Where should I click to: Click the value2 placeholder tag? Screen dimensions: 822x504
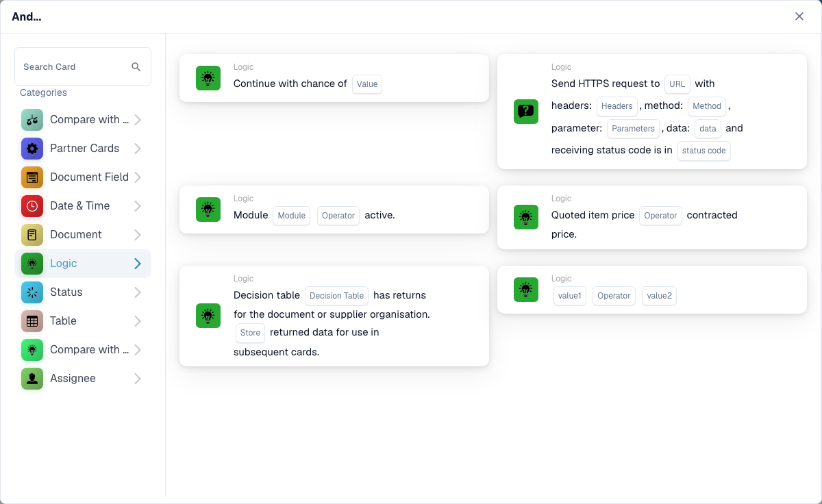(x=659, y=296)
